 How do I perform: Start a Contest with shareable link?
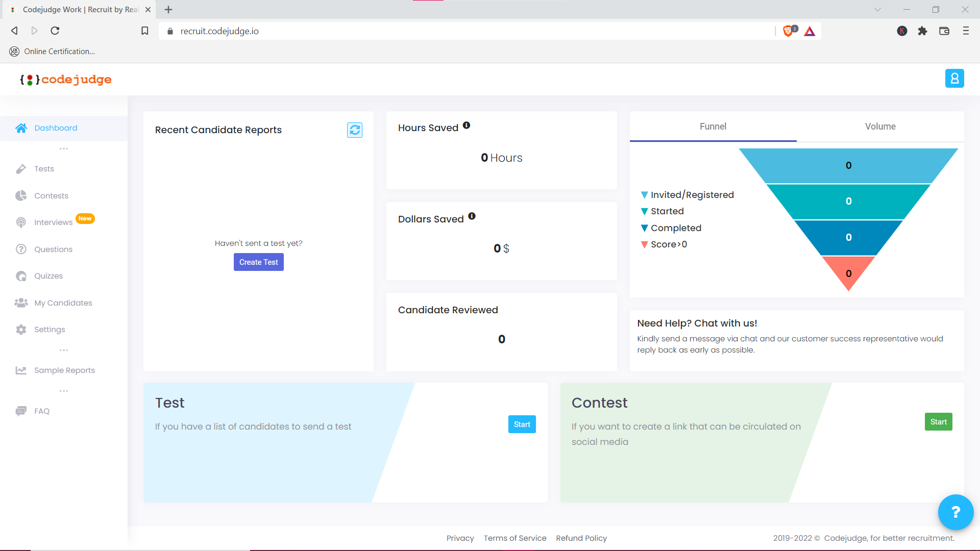point(938,421)
